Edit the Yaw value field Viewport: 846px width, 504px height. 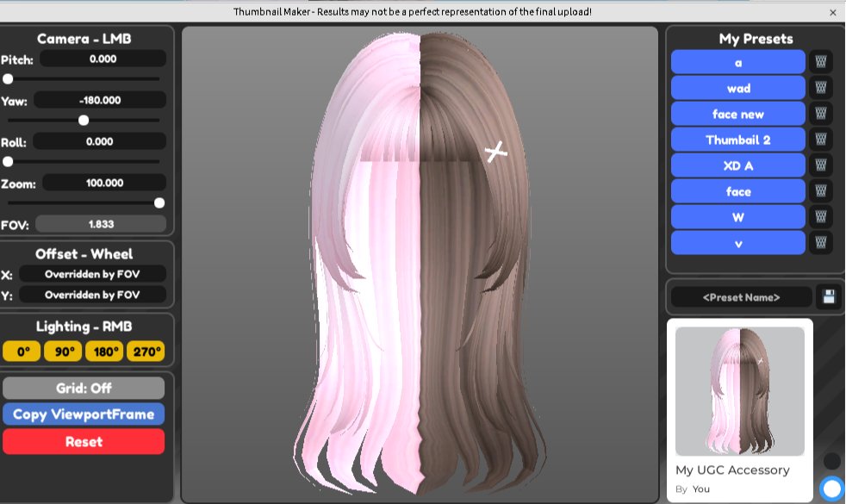click(100, 100)
